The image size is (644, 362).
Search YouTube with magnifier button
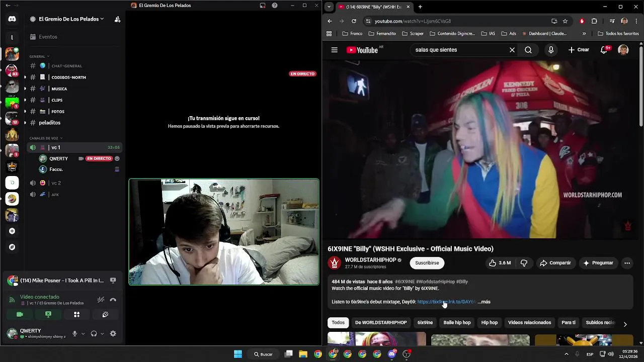tap(528, 50)
